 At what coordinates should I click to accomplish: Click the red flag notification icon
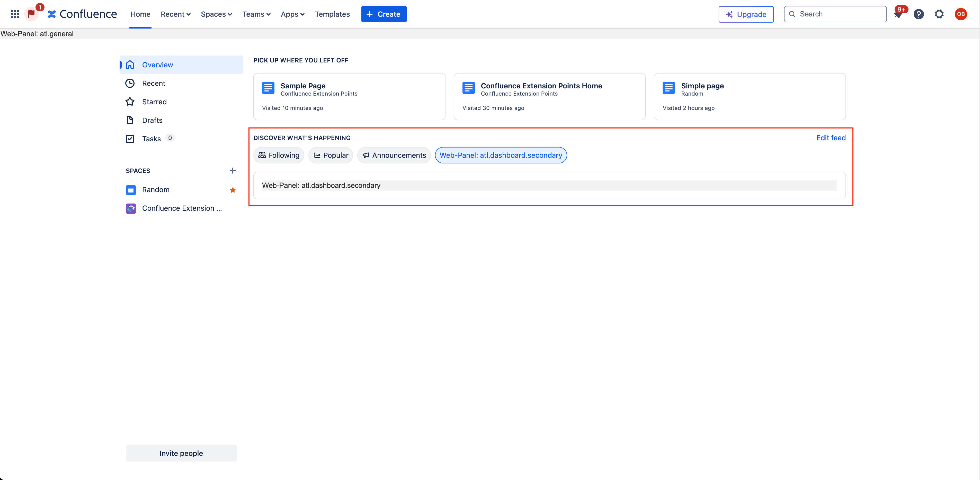click(32, 14)
